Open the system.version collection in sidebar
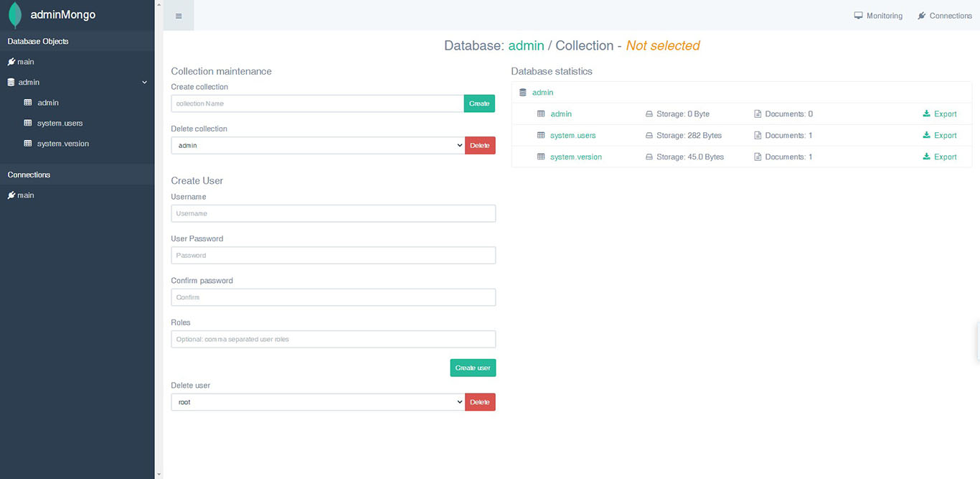This screenshot has width=980, height=479. click(63, 144)
